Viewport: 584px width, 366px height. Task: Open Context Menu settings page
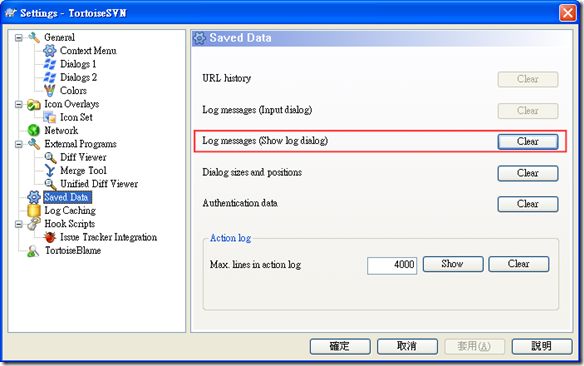88,51
